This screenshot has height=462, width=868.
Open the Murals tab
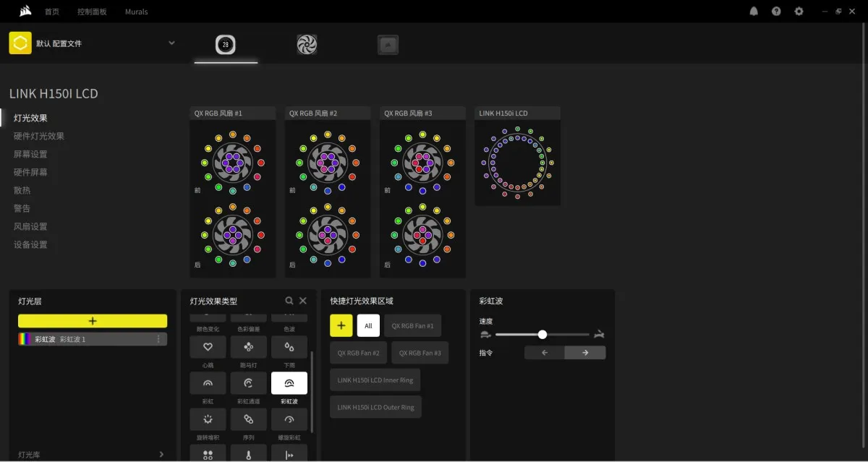(136, 12)
